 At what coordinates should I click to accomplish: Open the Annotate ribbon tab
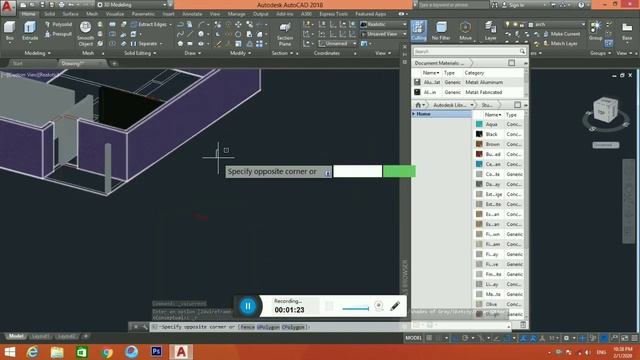192,14
